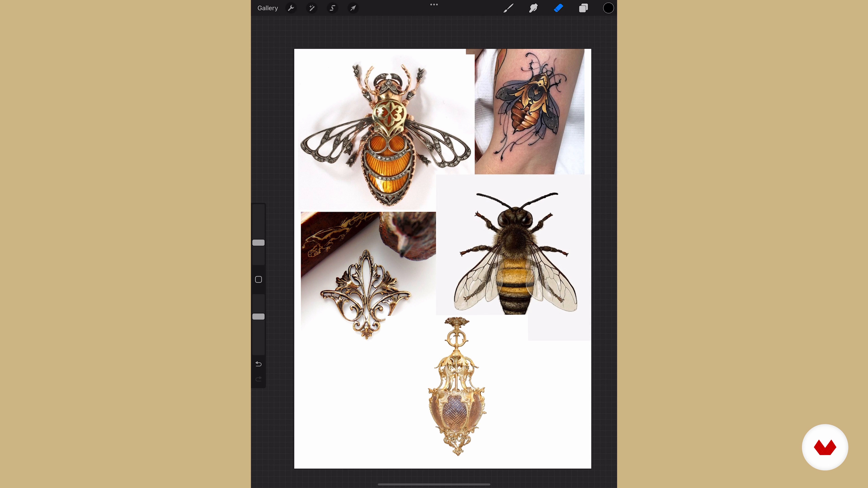Viewport: 868px width, 488px height.
Task: Click the red Domestika logo badge
Action: tap(825, 447)
